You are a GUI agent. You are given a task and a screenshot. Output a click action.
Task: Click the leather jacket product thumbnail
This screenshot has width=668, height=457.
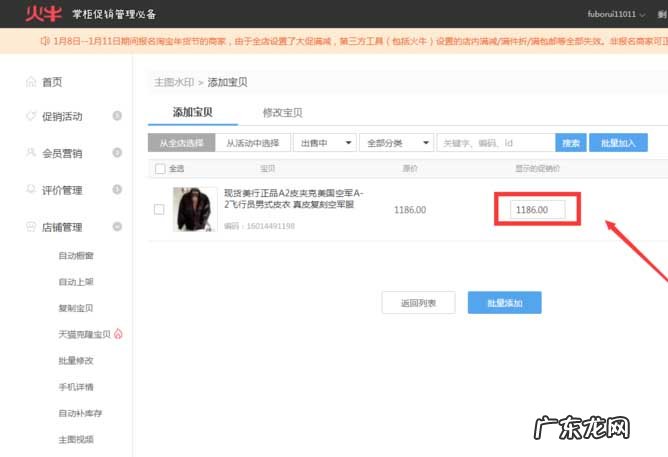195,209
